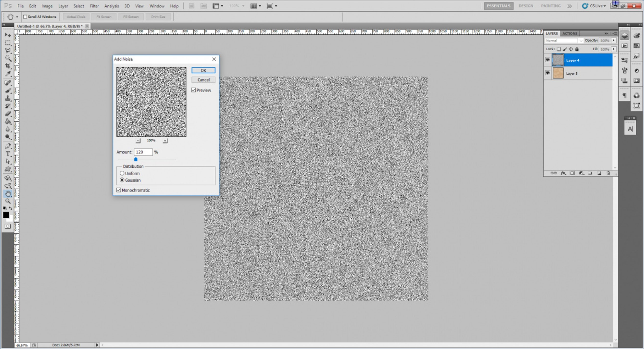Select the Clone Stamp tool
The height and width of the screenshot is (349, 644).
(8, 98)
